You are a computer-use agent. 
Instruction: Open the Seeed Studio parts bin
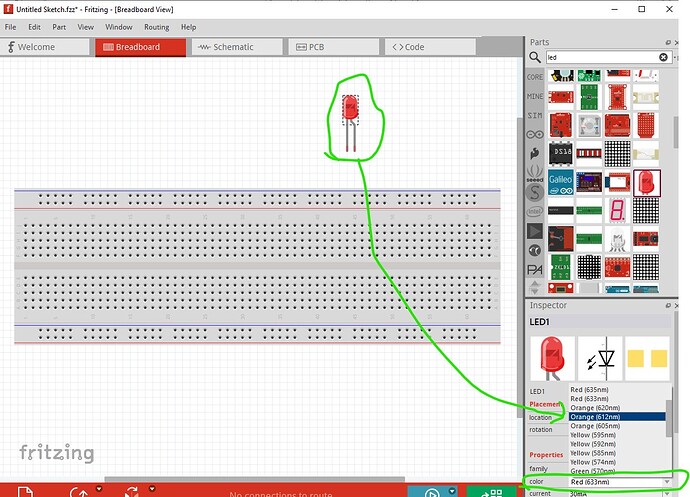(x=535, y=173)
